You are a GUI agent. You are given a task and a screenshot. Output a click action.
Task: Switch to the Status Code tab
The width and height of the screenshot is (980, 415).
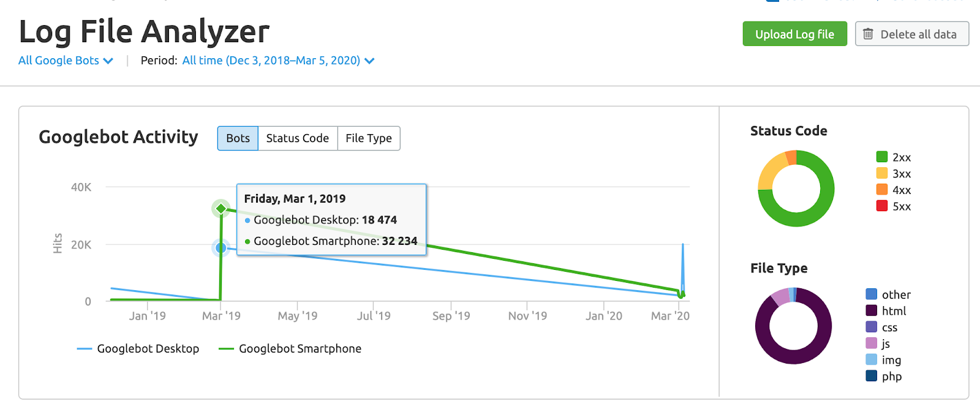298,138
